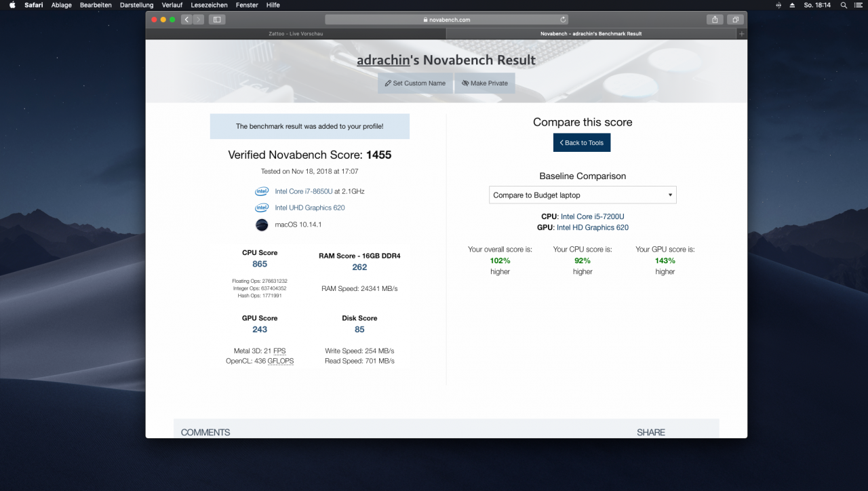This screenshot has width=868, height=491.
Task: Open the Lesezeichen menu
Action: point(209,5)
